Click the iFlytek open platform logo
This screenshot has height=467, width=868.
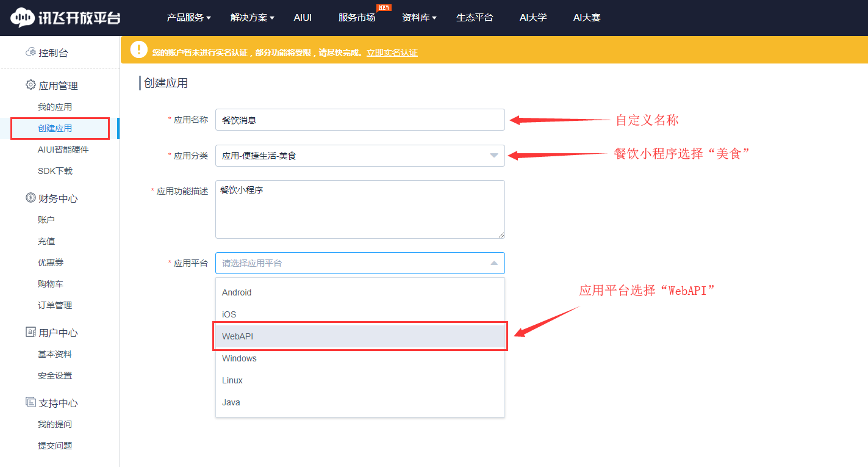tap(65, 18)
